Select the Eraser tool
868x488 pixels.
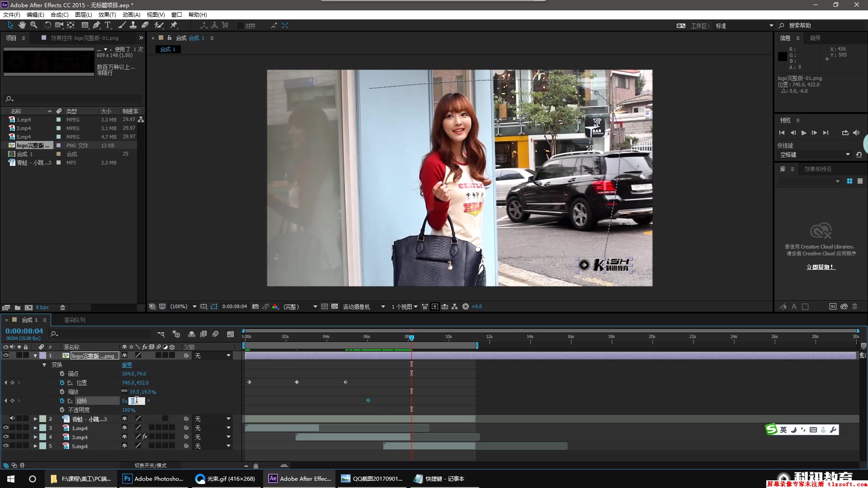(x=145, y=25)
